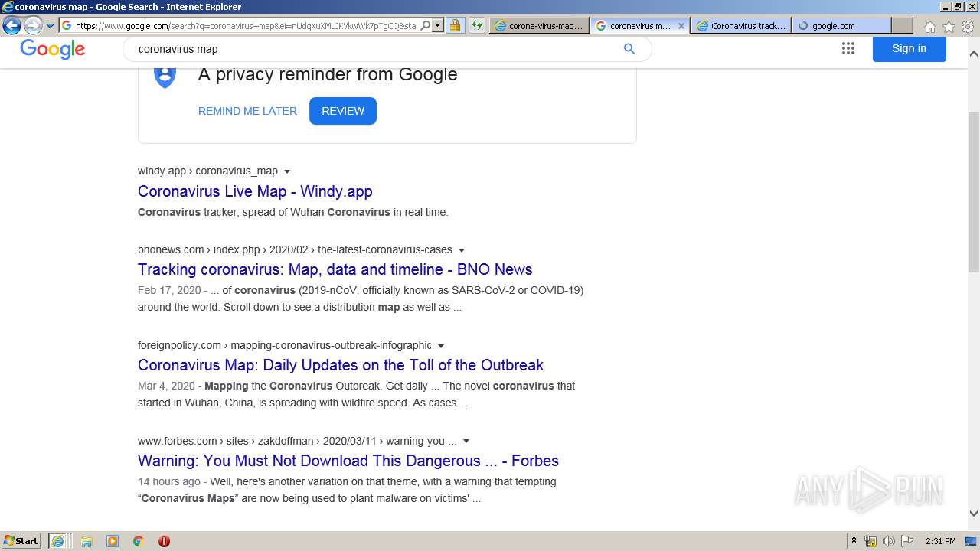980x551 pixels.
Task: Expand the www.forbes.com result options arrow
Action: tap(466, 442)
